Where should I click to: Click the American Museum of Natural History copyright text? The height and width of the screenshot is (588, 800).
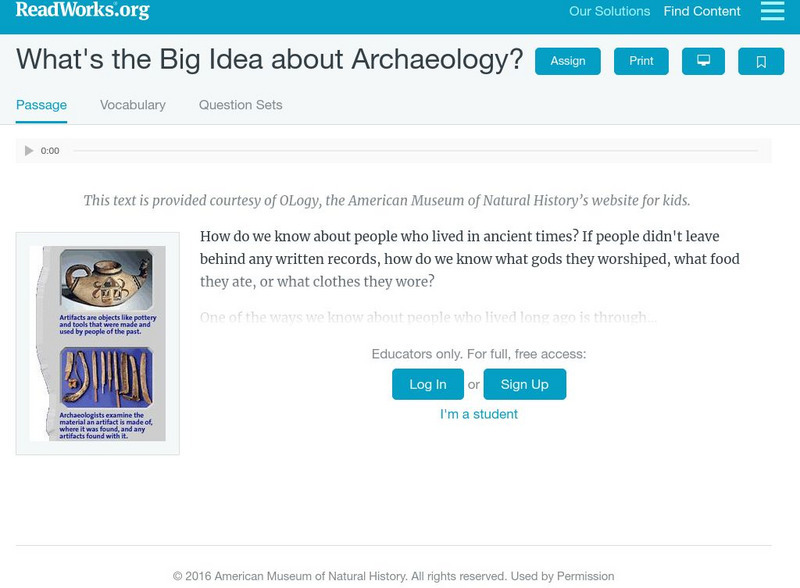[400, 575]
